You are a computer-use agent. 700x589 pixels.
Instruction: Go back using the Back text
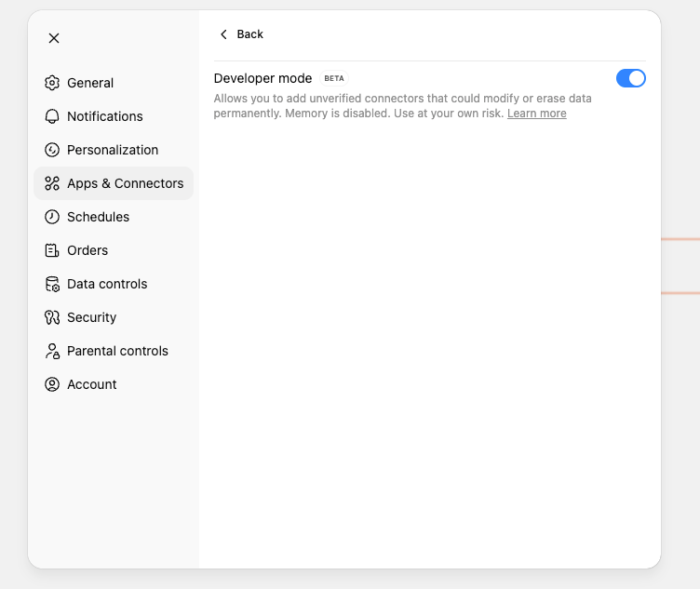(249, 34)
